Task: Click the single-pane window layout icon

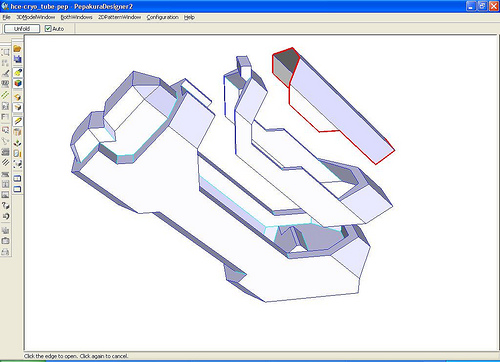Action: coord(18,189)
